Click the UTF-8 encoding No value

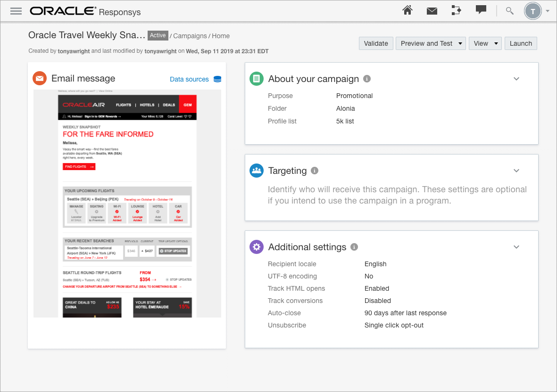[369, 277]
